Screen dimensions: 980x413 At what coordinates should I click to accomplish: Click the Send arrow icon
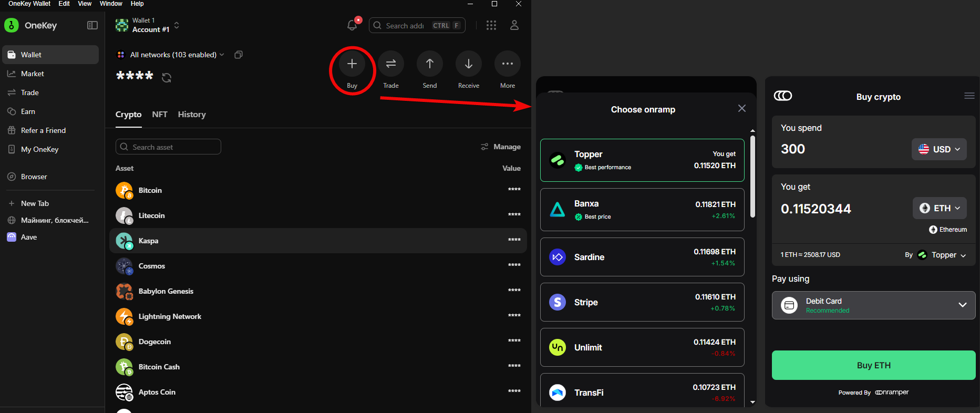tap(430, 64)
